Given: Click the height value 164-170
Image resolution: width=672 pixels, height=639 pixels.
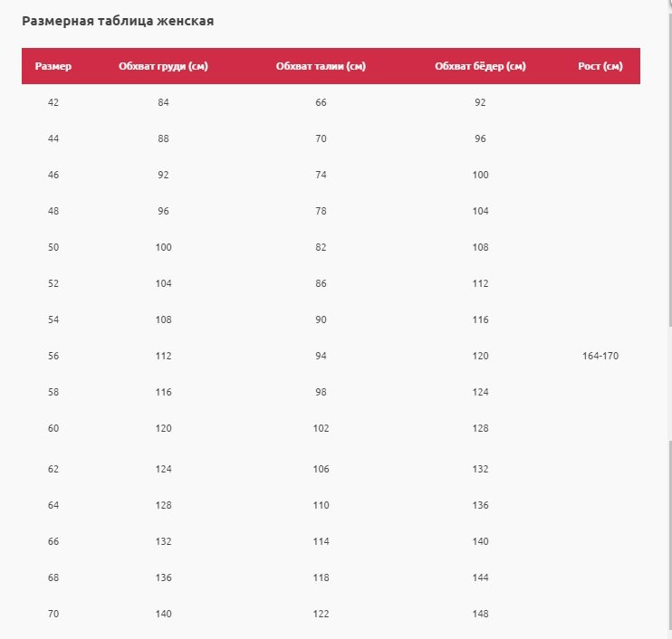Looking at the screenshot, I should (600, 356).
